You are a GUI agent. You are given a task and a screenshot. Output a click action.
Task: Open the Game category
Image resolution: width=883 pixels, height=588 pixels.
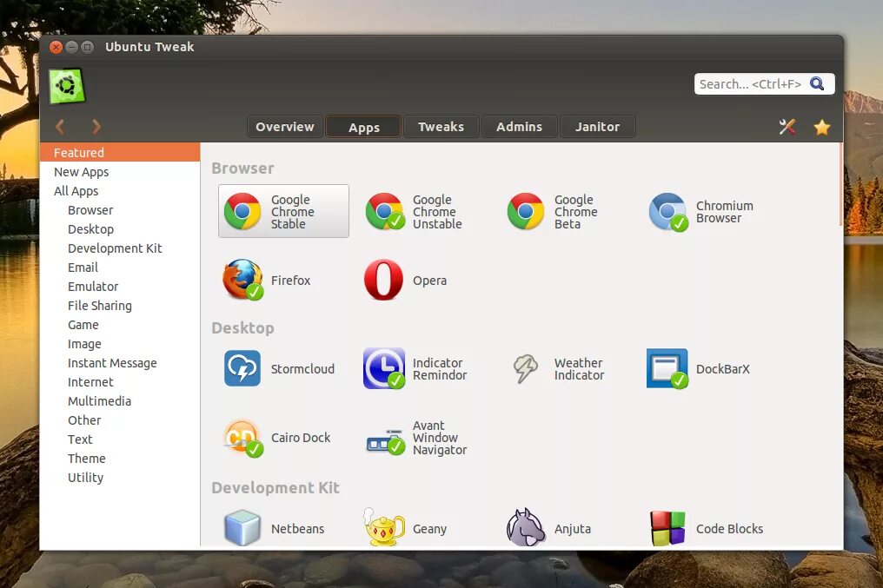click(x=120, y=325)
